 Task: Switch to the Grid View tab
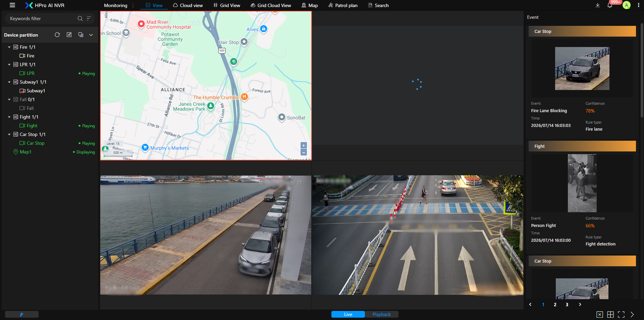[x=227, y=5]
